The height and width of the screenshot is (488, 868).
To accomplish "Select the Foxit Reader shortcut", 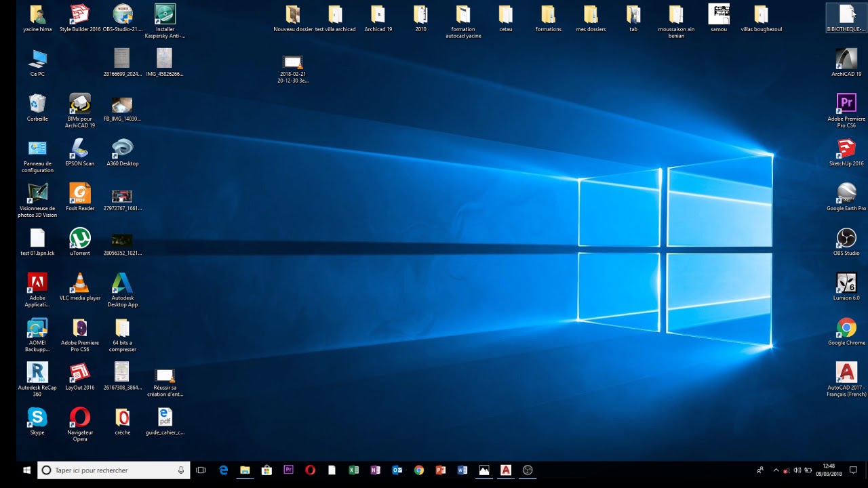I will pos(80,197).
